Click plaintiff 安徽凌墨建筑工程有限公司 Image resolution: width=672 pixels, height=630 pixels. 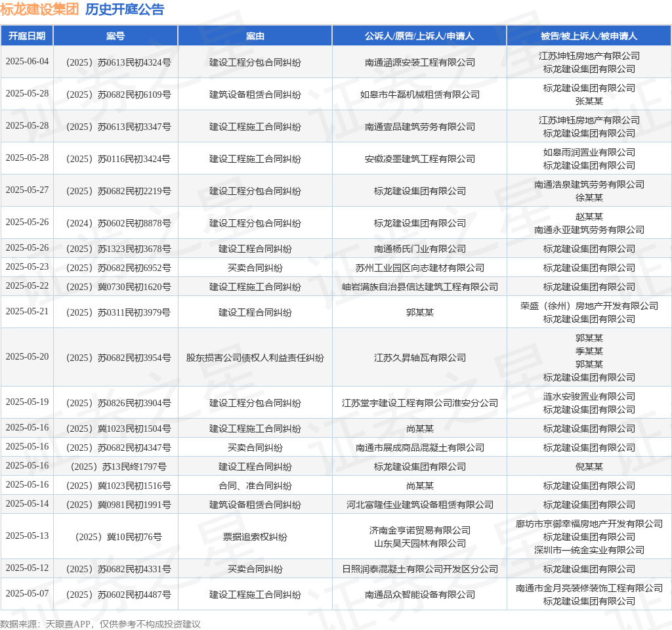[419, 159]
